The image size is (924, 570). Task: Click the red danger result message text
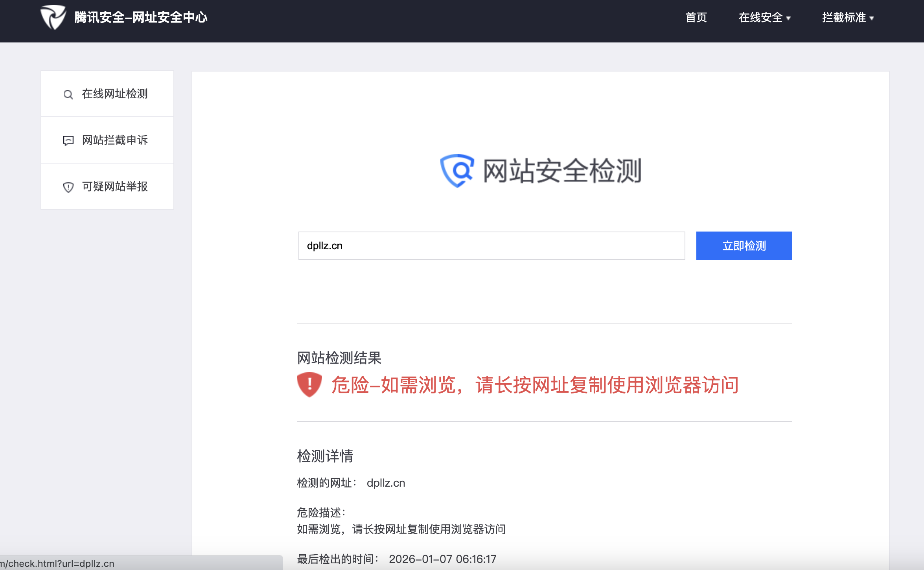point(535,385)
